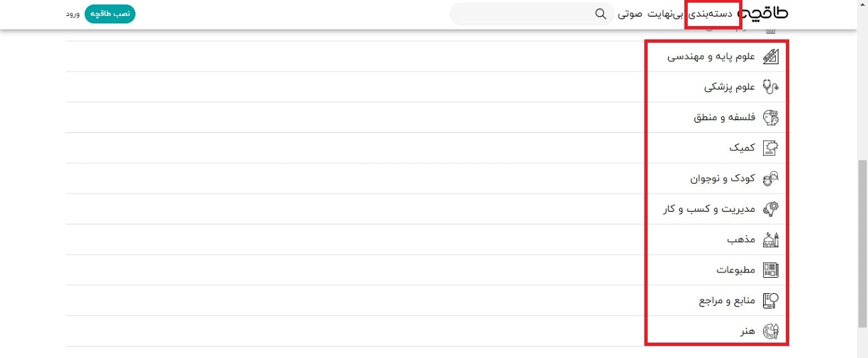Go to the صوتی audio section
This screenshot has width=868, height=358.
pos(630,14)
